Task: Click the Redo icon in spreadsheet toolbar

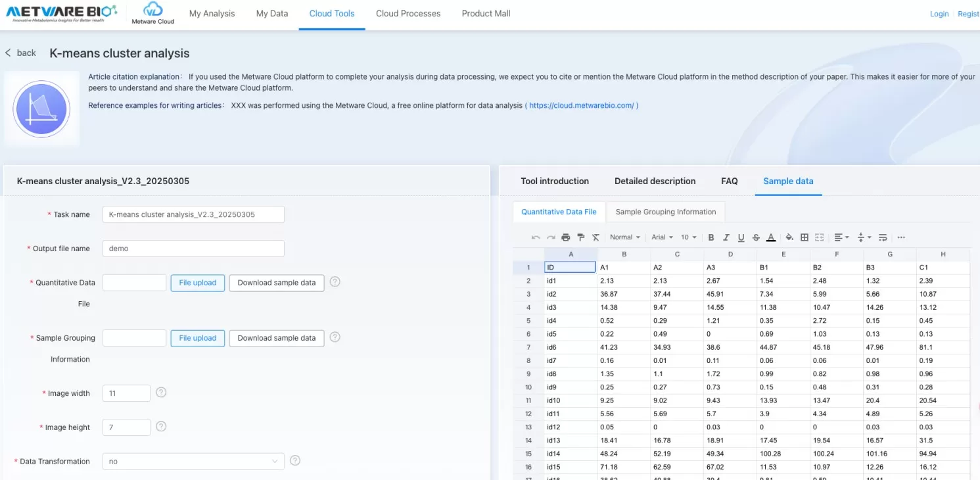Action: coord(549,237)
